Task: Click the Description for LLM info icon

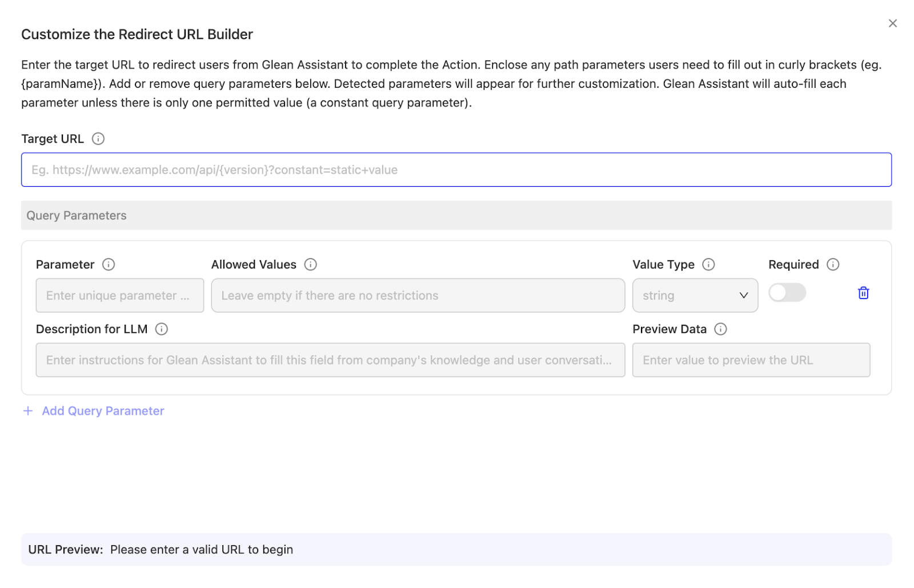Action: [162, 329]
